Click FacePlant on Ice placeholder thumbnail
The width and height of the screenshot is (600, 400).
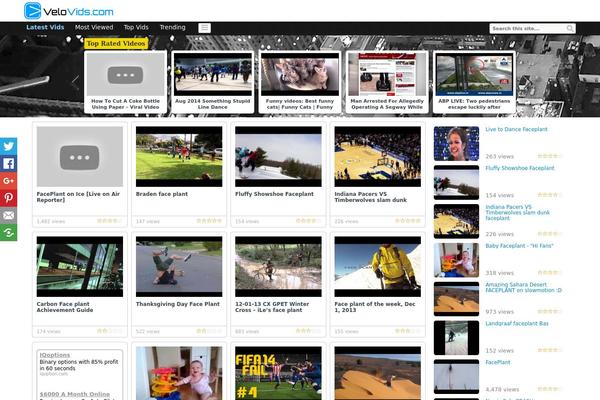click(80, 157)
